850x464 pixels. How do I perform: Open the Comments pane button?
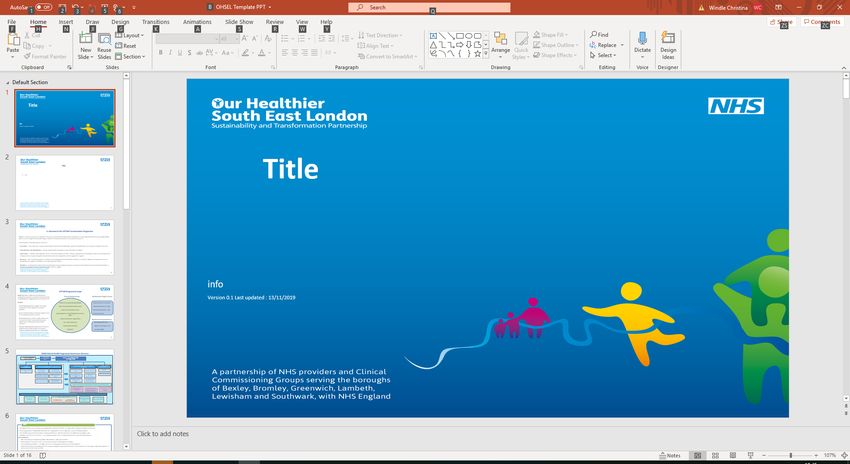click(x=822, y=22)
